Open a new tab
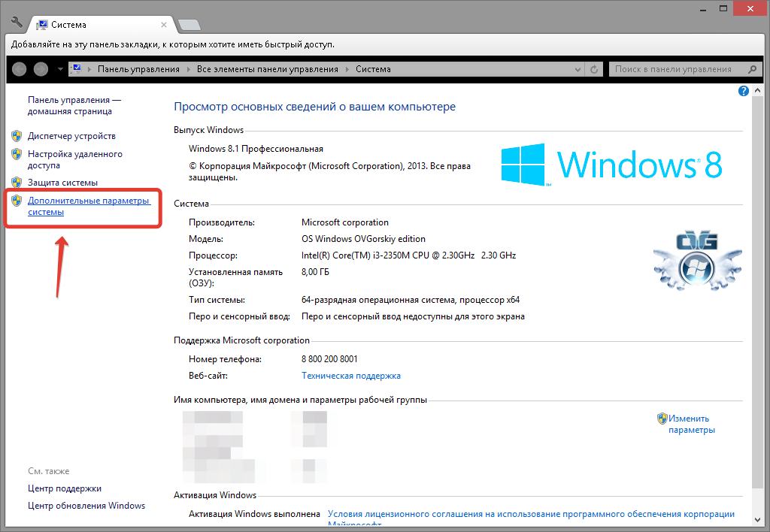The height and width of the screenshot is (532, 770). click(189, 25)
